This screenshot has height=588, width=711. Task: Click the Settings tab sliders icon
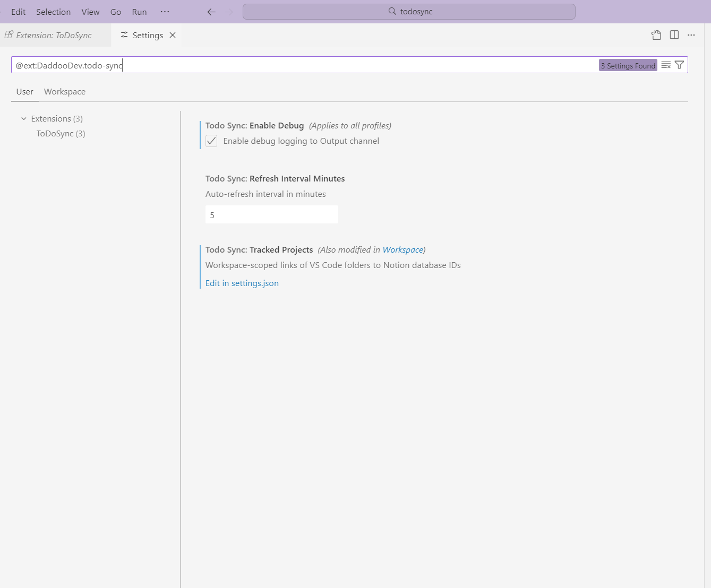tap(124, 35)
